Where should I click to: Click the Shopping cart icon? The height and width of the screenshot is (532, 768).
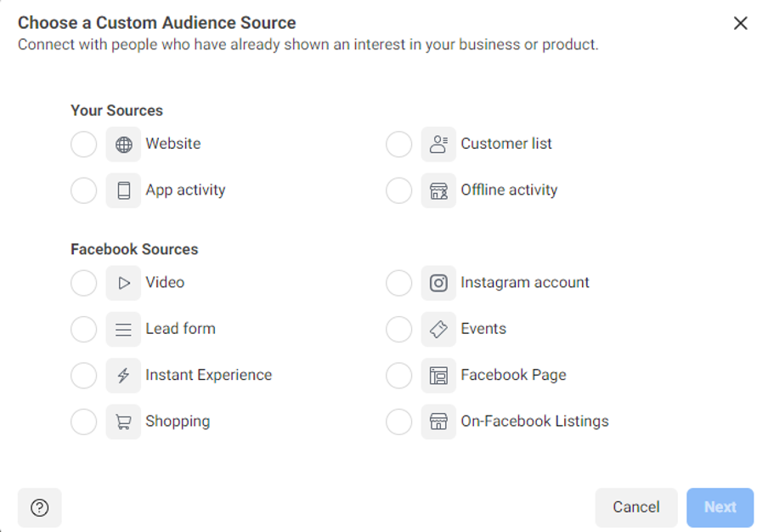[x=123, y=421]
